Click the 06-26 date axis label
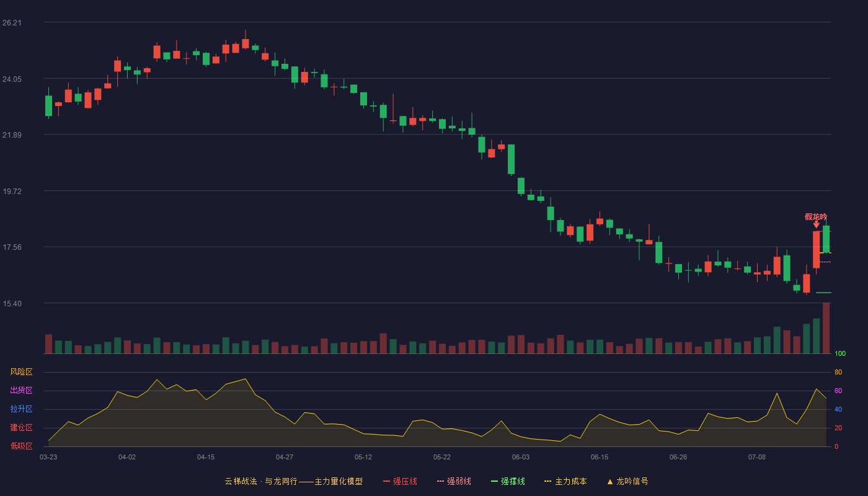 coord(678,457)
